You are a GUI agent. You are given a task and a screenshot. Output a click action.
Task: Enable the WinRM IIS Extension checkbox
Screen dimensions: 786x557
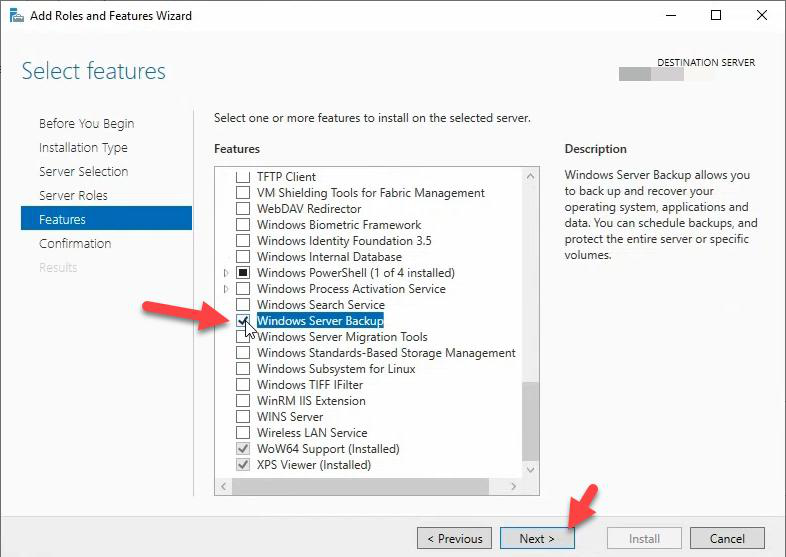coord(243,401)
